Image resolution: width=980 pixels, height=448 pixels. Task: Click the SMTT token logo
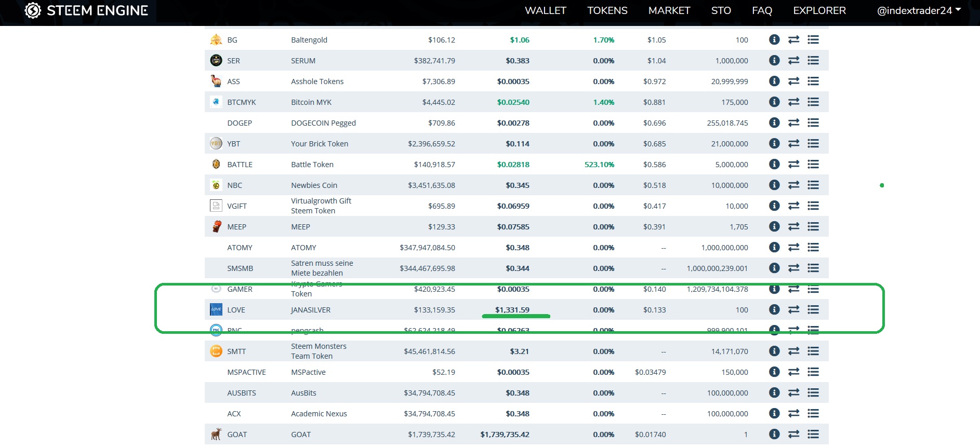click(216, 351)
